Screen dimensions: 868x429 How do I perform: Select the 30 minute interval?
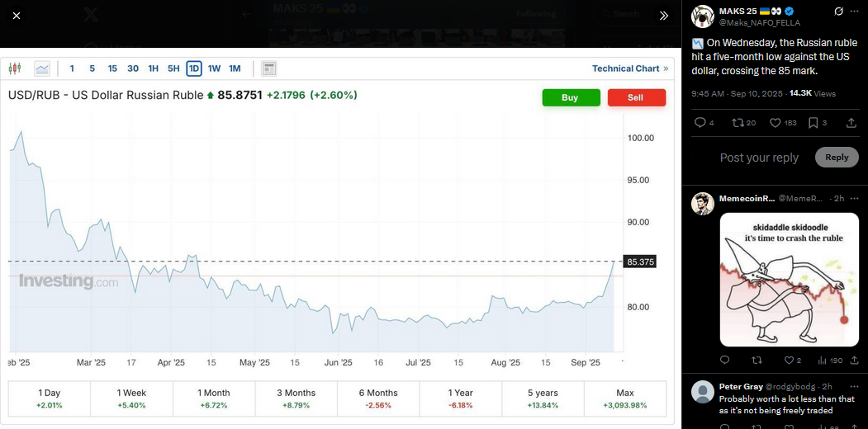pyautogui.click(x=133, y=68)
